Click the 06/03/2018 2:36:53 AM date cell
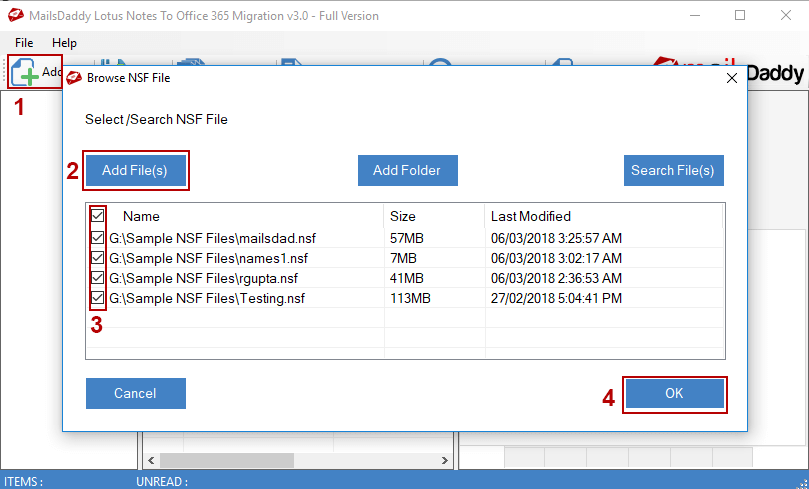This screenshot has width=809, height=489. (556, 278)
